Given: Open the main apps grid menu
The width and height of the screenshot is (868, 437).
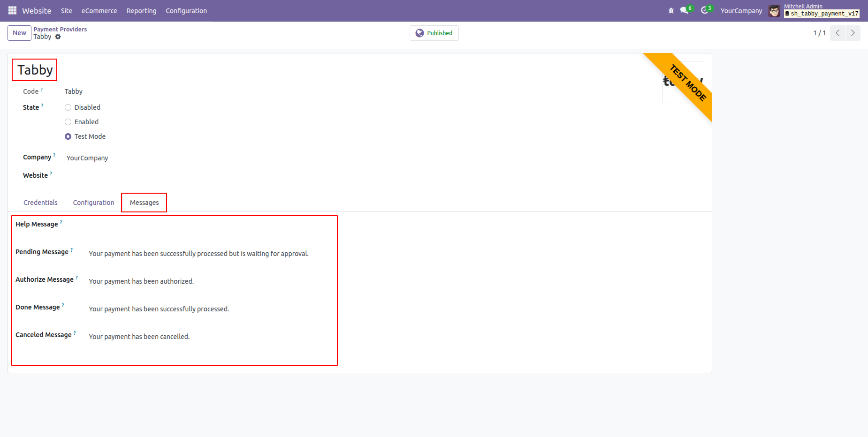Looking at the screenshot, I should (x=12, y=10).
